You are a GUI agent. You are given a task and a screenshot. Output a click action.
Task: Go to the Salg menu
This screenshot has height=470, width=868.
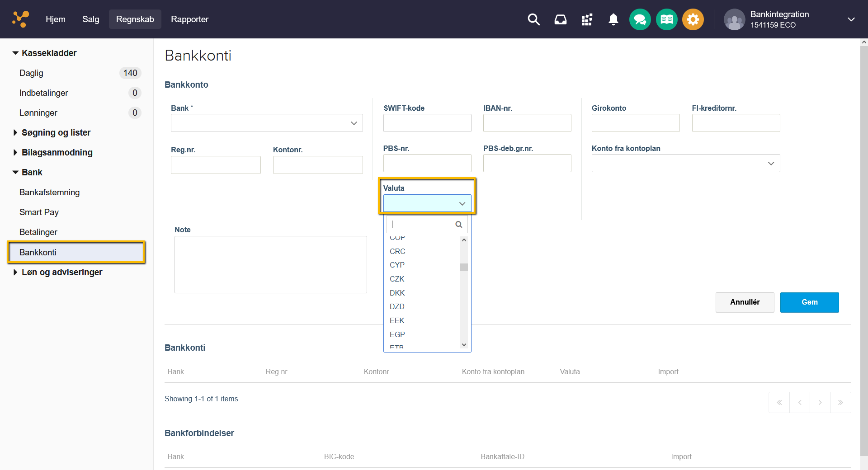tap(90, 19)
